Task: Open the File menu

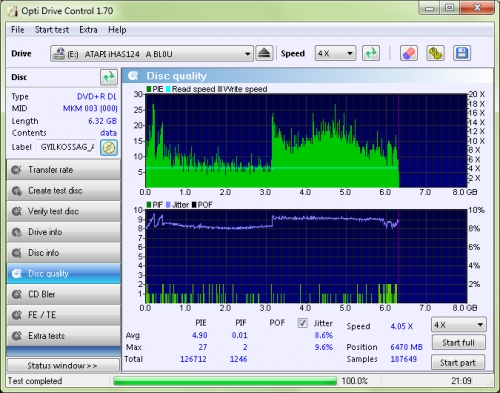Action: (18, 30)
